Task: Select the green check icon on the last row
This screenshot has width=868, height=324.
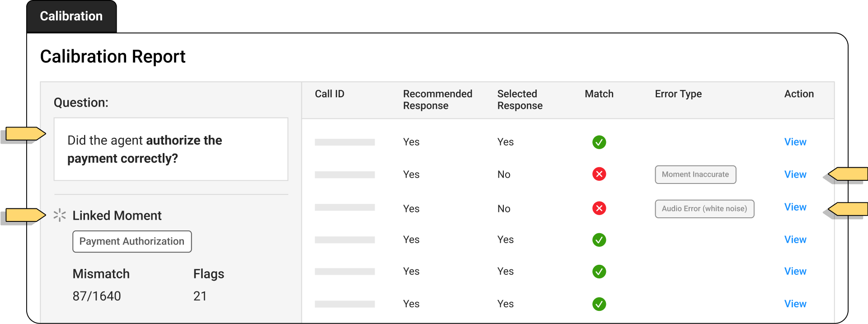Action: 599,304
